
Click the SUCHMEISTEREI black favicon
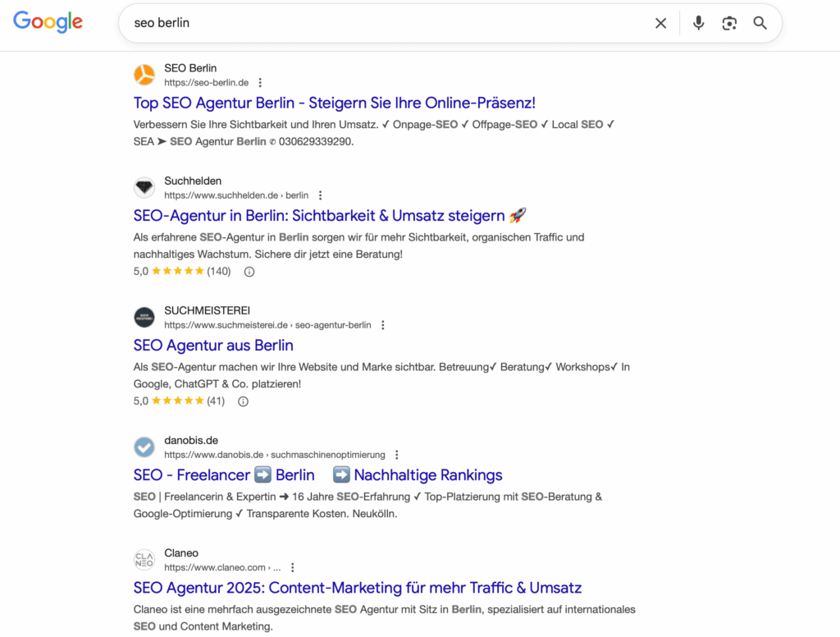tap(144, 317)
